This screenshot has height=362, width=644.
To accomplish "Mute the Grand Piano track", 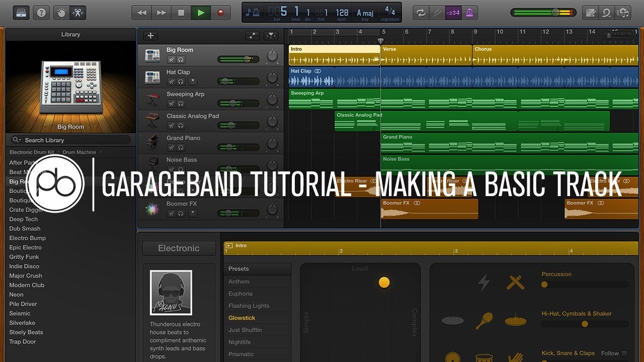I will point(171,147).
